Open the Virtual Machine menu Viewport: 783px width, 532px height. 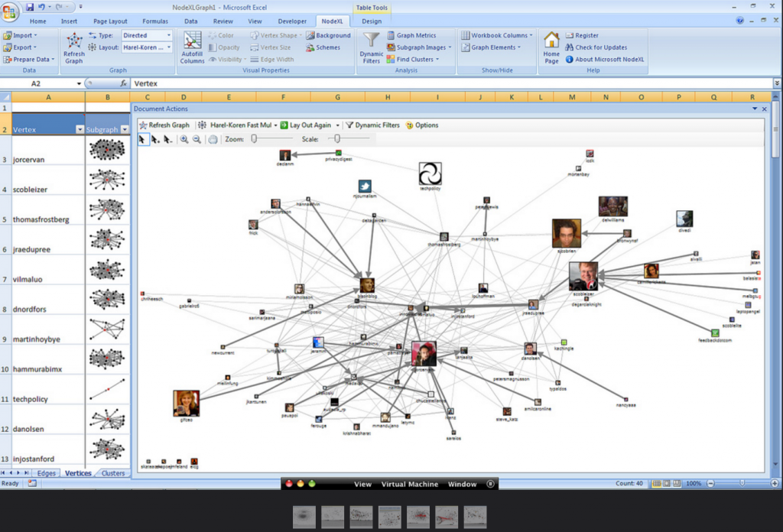(x=410, y=484)
